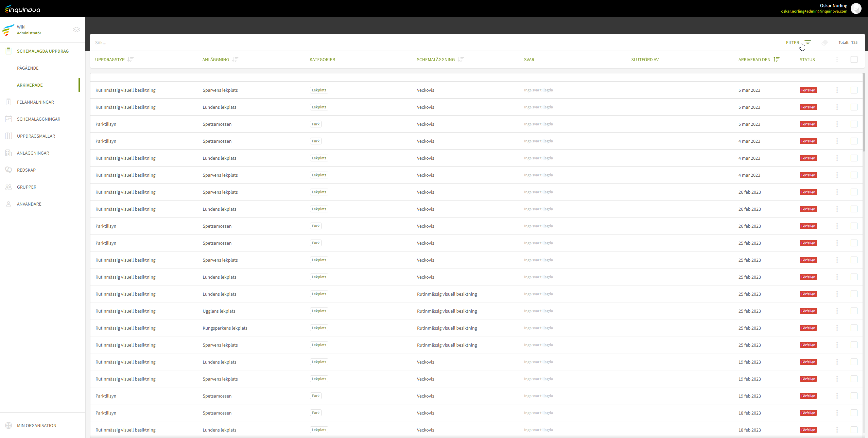Click the Schemaläggningar calendar icon
Viewport: 868px width, 438px height.
8,119
